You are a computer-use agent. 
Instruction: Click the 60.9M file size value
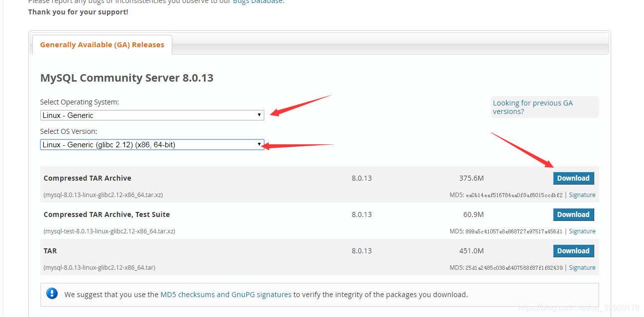tap(473, 214)
